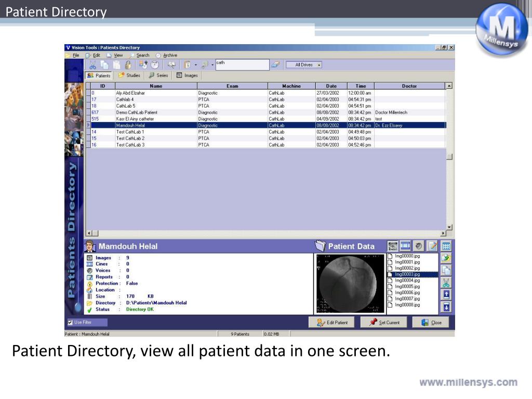Open the File menu
532x399 pixels.
76,55
